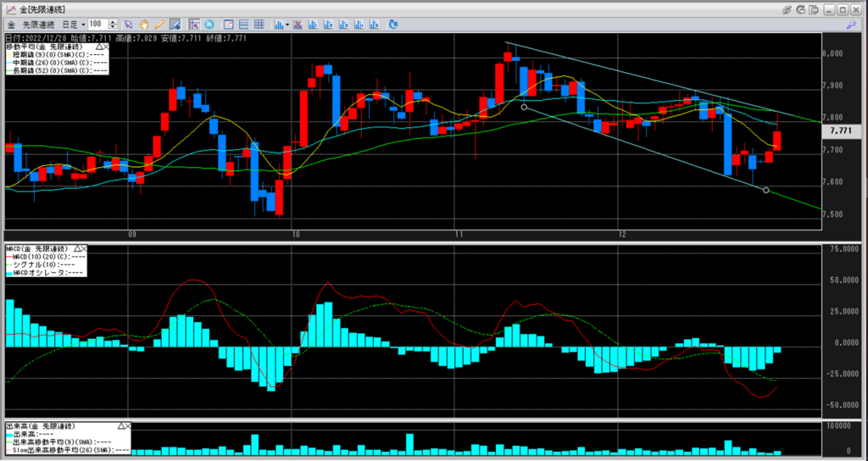Click the 75.0000 MACD axis label

[843, 250]
